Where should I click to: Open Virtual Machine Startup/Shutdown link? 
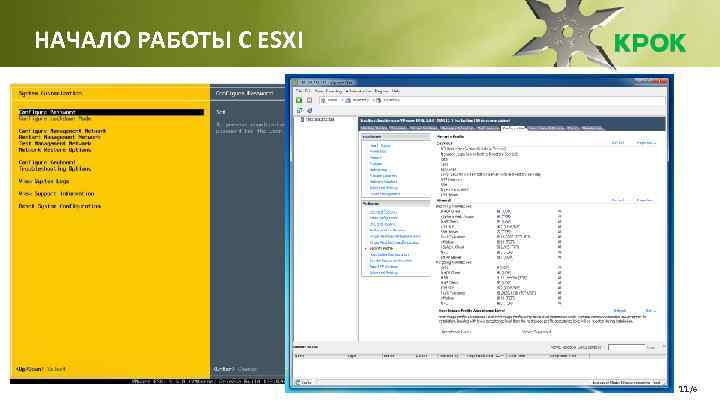pyautogui.click(x=395, y=236)
